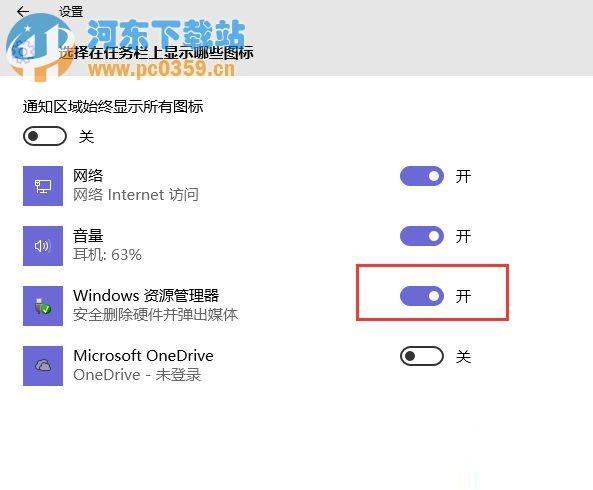Click the 选择在任务栏上显示哪些图标 heading
593x490 pixels.
point(156,53)
